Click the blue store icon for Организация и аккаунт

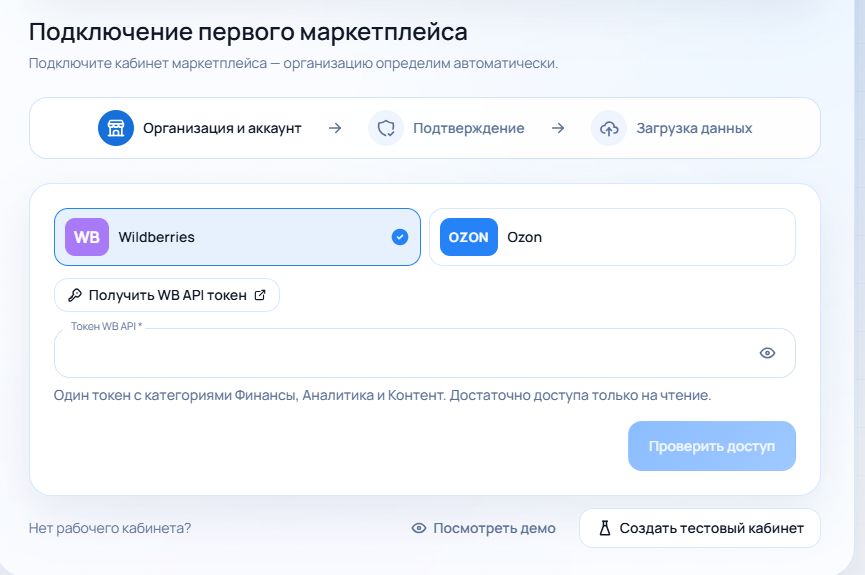(116, 128)
